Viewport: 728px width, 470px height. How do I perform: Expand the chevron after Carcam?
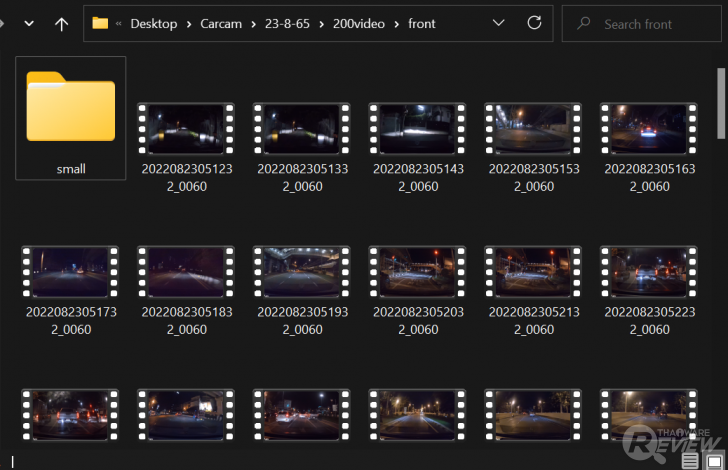(254, 24)
